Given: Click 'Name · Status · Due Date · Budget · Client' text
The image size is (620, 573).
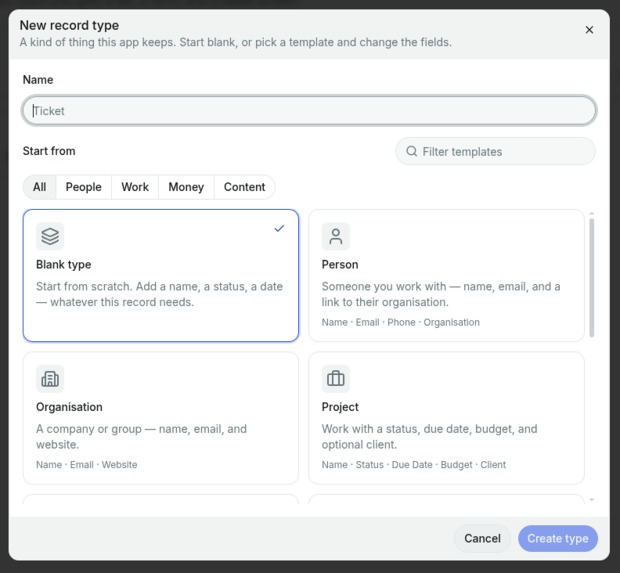Looking at the screenshot, I should click(x=414, y=465).
